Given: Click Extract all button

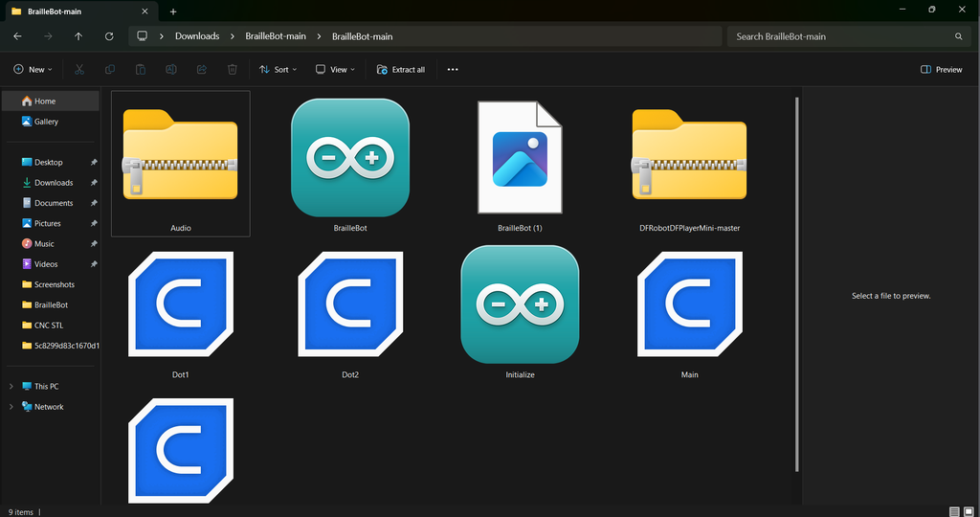Looking at the screenshot, I should coord(401,69).
